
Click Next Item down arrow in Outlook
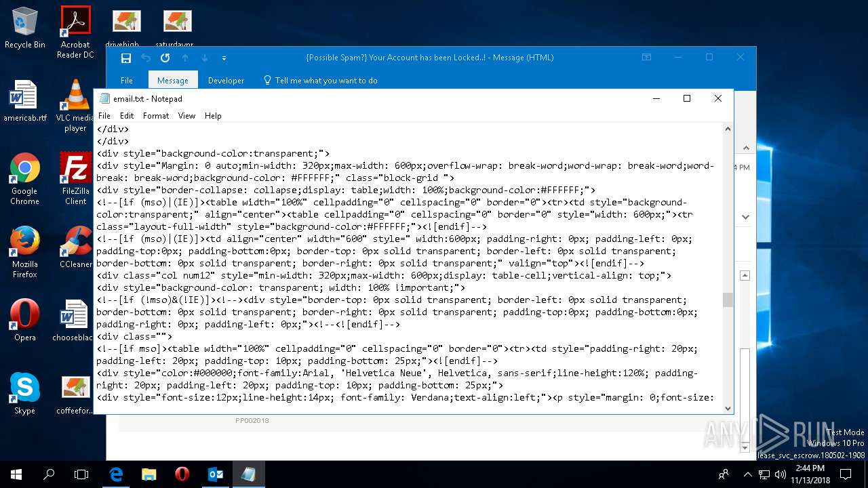tap(204, 58)
